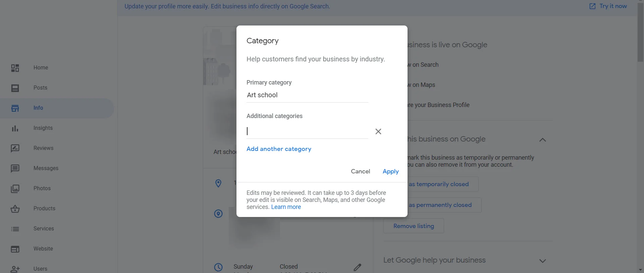Collapse the business on Google section chevron
The width and height of the screenshot is (644, 273).
click(543, 140)
